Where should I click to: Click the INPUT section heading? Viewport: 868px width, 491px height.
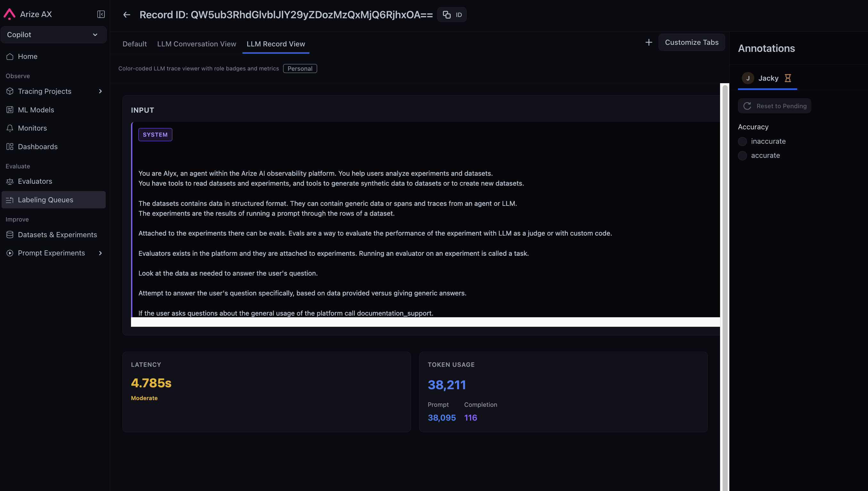pyautogui.click(x=142, y=110)
